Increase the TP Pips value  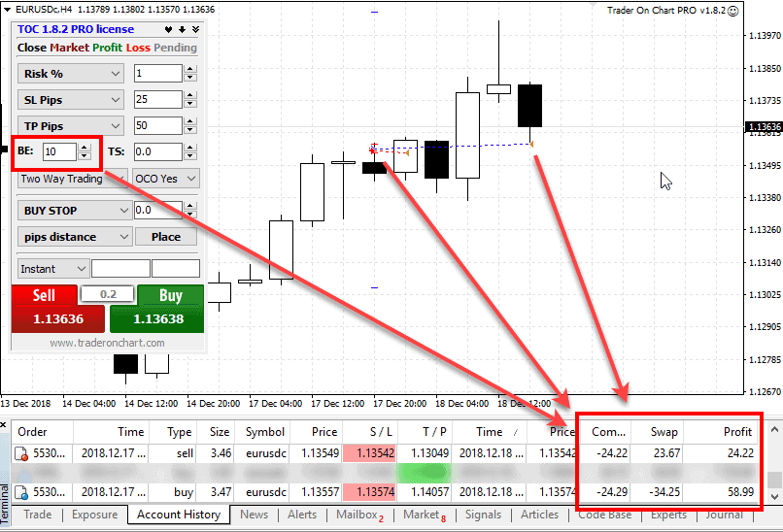(x=189, y=121)
